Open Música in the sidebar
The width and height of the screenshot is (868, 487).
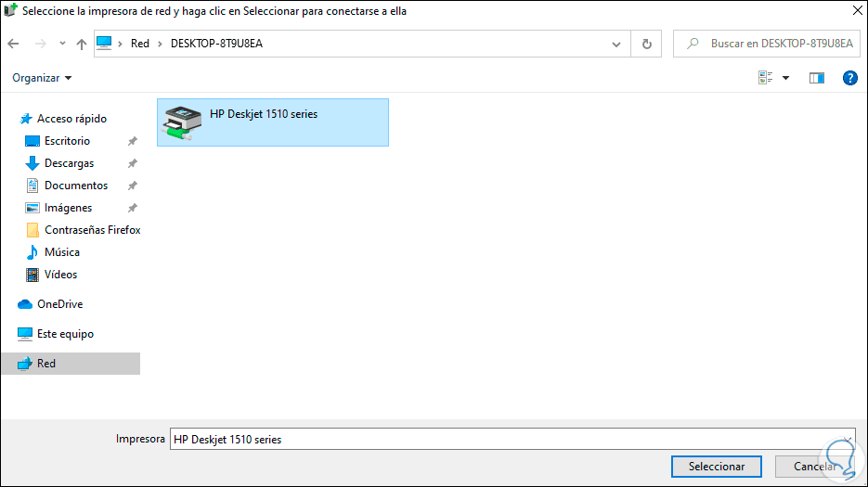click(62, 252)
